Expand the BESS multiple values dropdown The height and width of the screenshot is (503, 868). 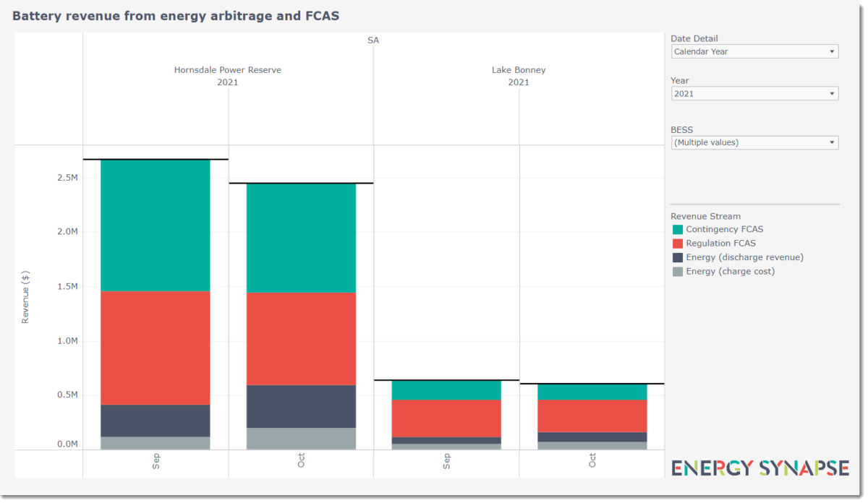tap(754, 142)
